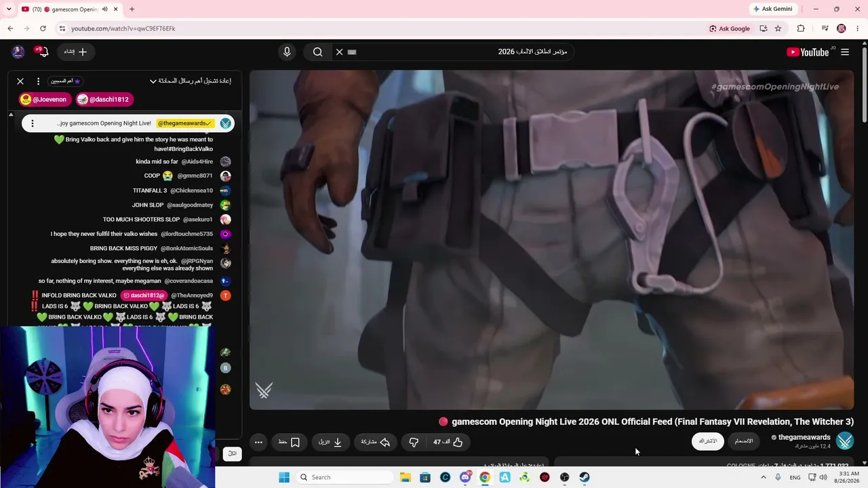Click the @lordtouchme5735 chat avatar

(226, 235)
